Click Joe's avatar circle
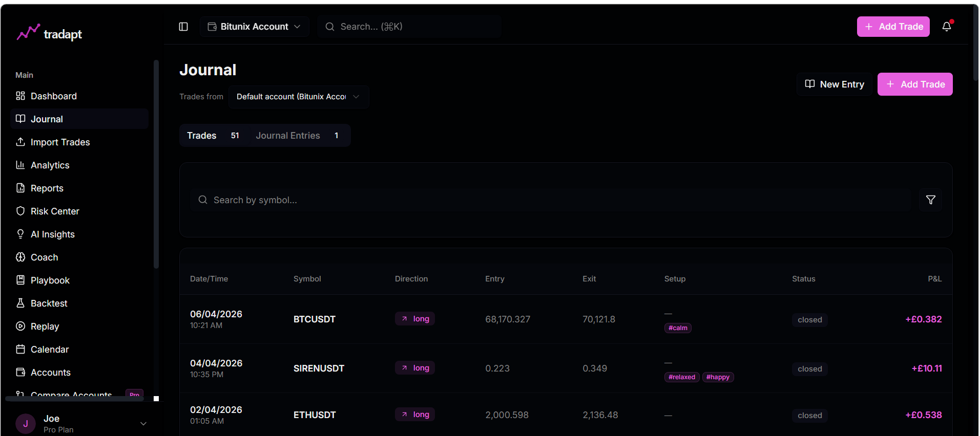Viewport: 980px width, 436px height. (26, 424)
